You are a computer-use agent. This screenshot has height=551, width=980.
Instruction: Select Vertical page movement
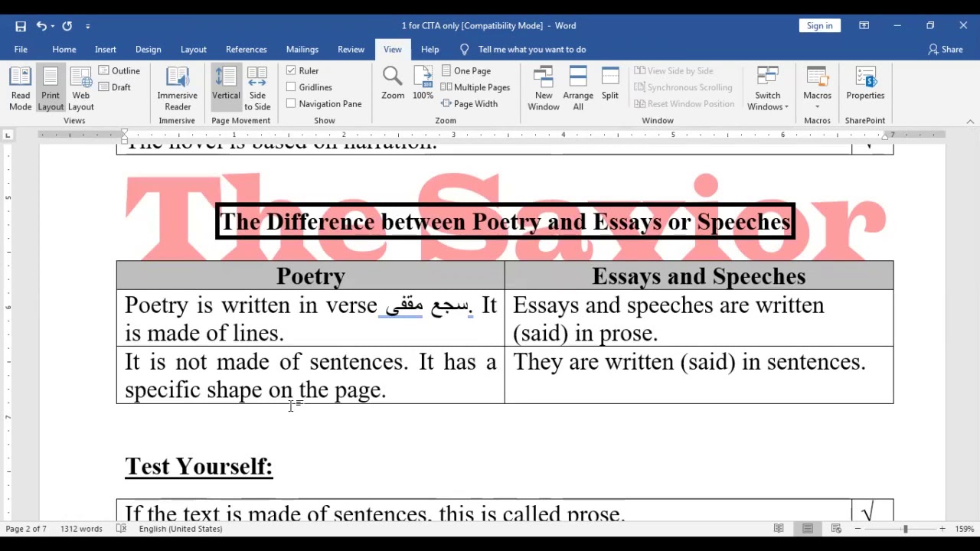(x=226, y=89)
